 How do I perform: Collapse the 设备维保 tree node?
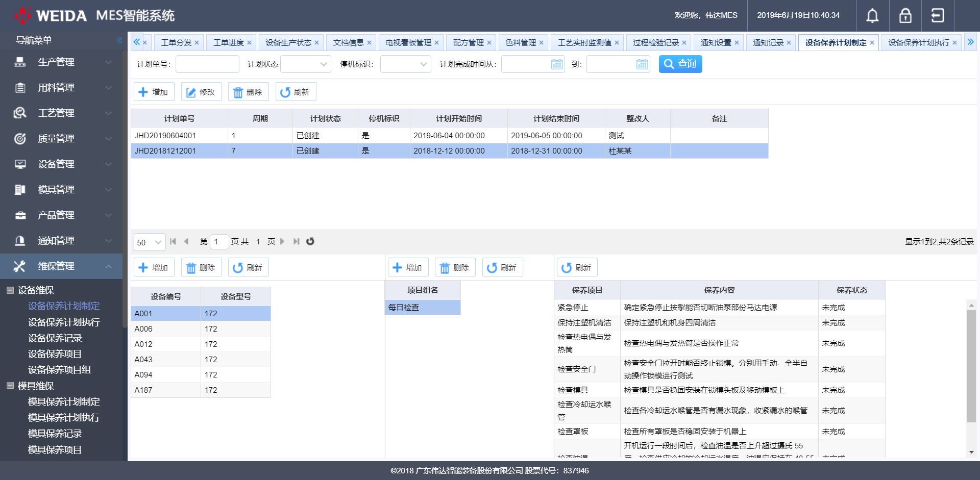tap(10, 290)
